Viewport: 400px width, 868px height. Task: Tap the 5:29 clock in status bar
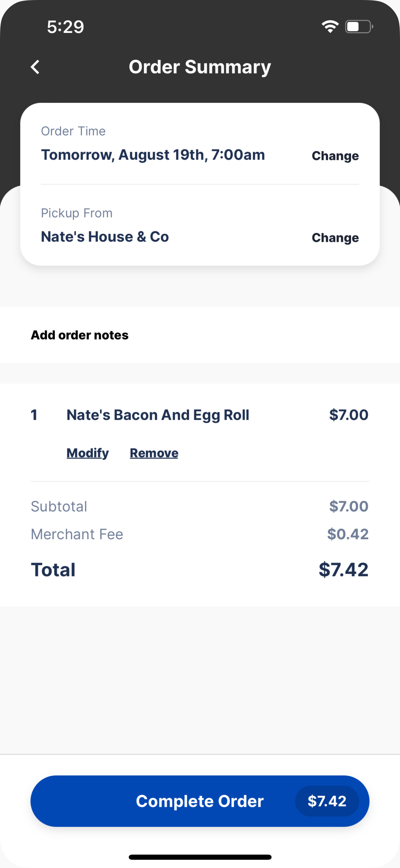pos(65,27)
